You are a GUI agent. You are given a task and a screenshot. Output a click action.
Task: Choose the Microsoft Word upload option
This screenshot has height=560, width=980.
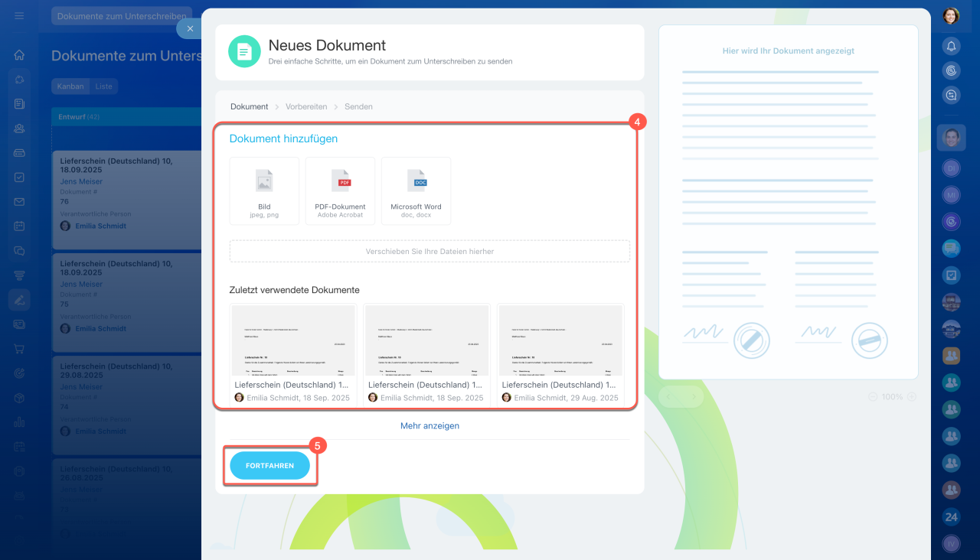(416, 190)
